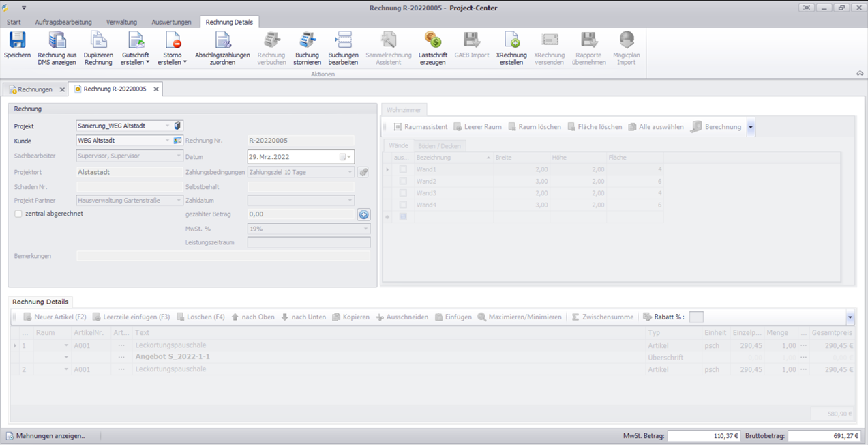Click the Speichern save icon
Image resolution: width=868 pixels, height=445 pixels.
click(17, 41)
